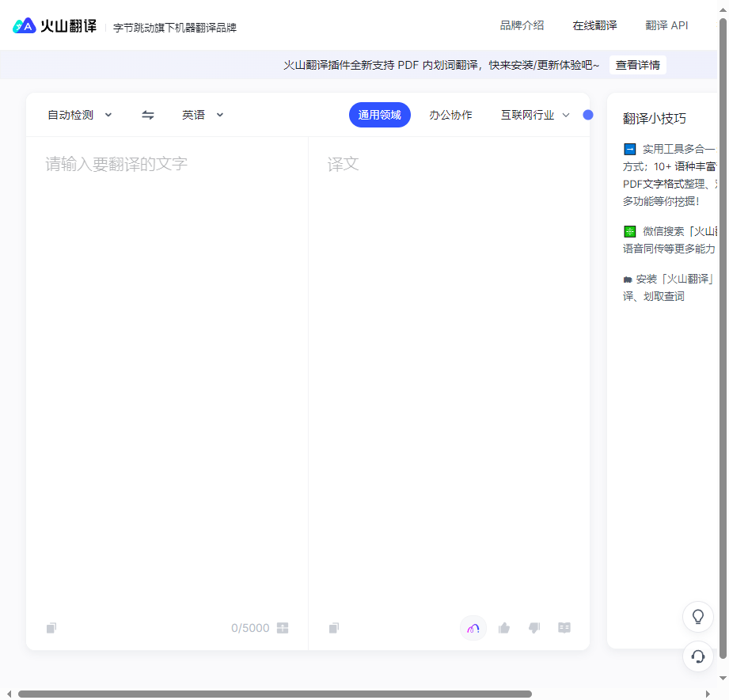Click the lightbulb suggestion floating button

tap(698, 617)
